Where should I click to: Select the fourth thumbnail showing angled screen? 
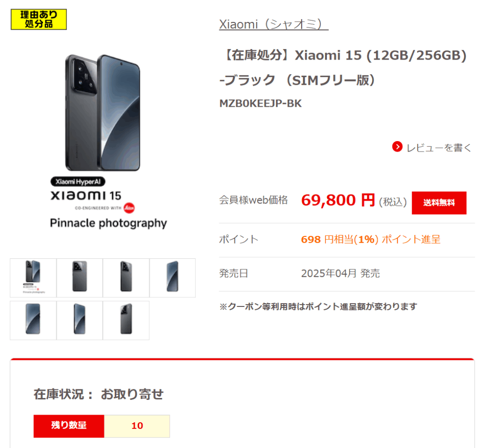click(173, 278)
